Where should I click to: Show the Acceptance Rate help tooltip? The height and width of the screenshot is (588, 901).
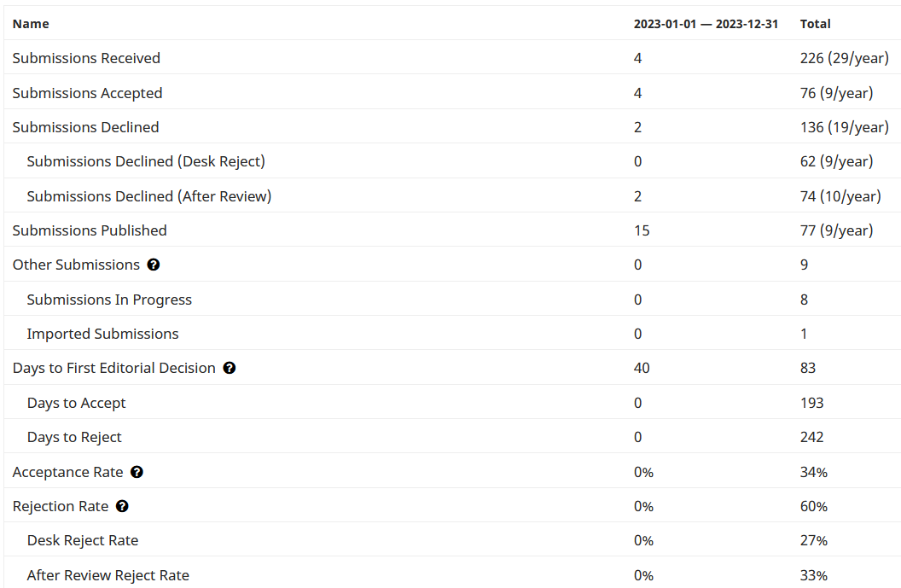(137, 472)
